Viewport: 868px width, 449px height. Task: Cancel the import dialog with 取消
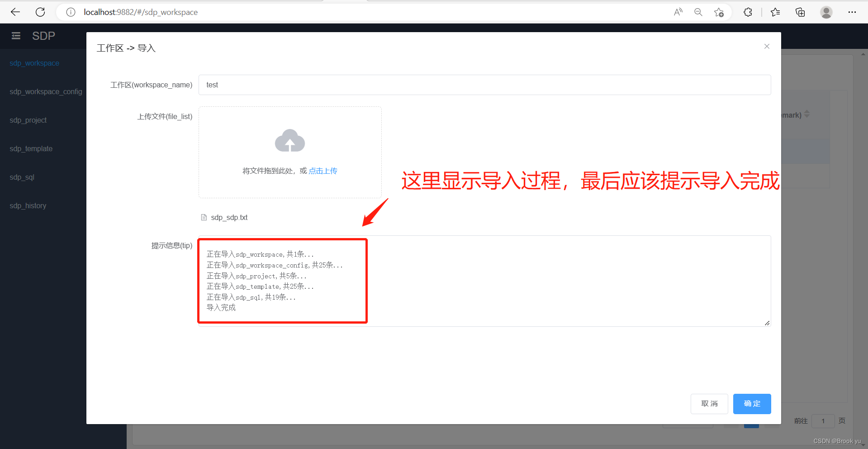click(709, 403)
